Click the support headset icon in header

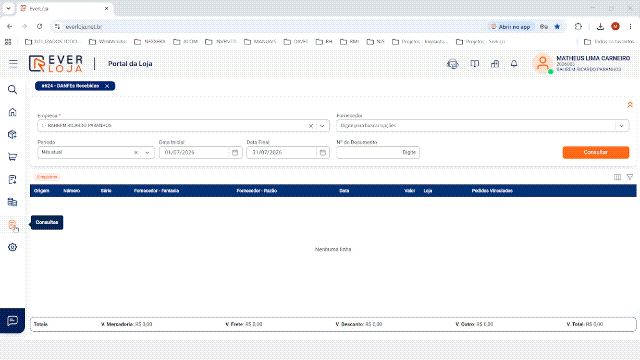(453, 64)
